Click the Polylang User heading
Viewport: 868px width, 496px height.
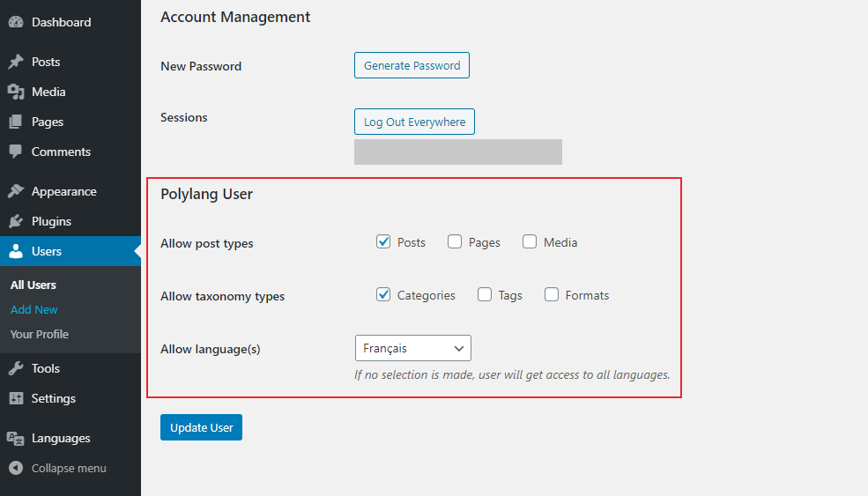pyautogui.click(x=206, y=195)
